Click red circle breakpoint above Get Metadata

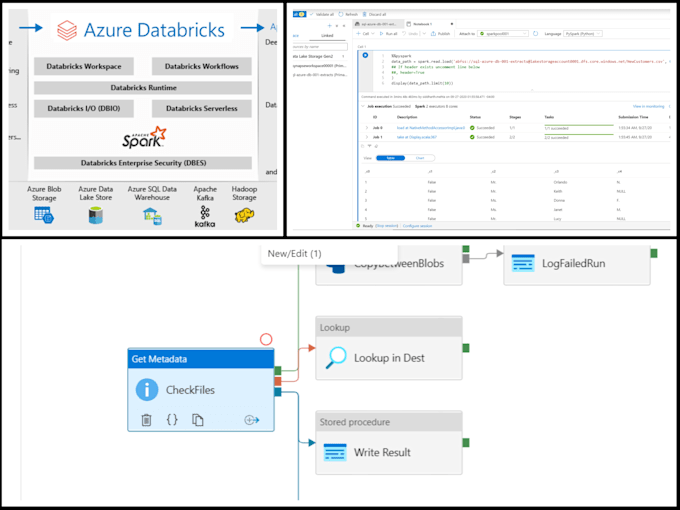[x=266, y=339]
